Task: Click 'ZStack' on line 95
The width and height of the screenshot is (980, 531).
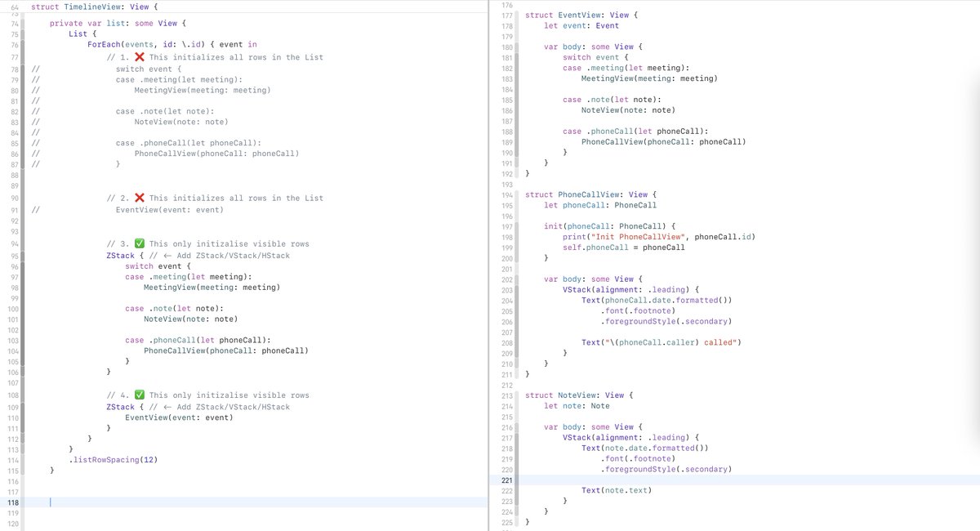Action: [x=121, y=256]
